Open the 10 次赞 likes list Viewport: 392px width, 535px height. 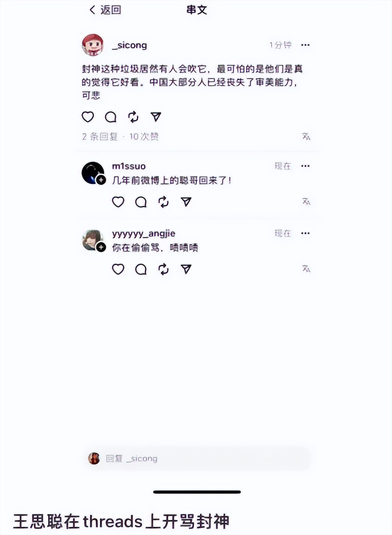(x=144, y=136)
